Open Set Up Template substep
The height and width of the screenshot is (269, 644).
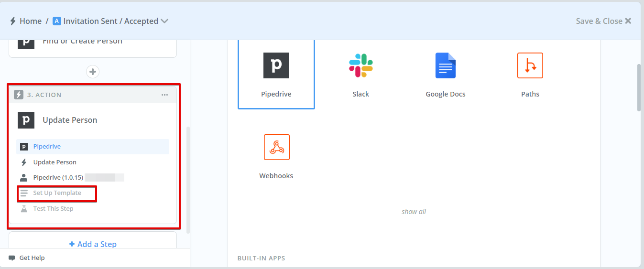coord(57,193)
